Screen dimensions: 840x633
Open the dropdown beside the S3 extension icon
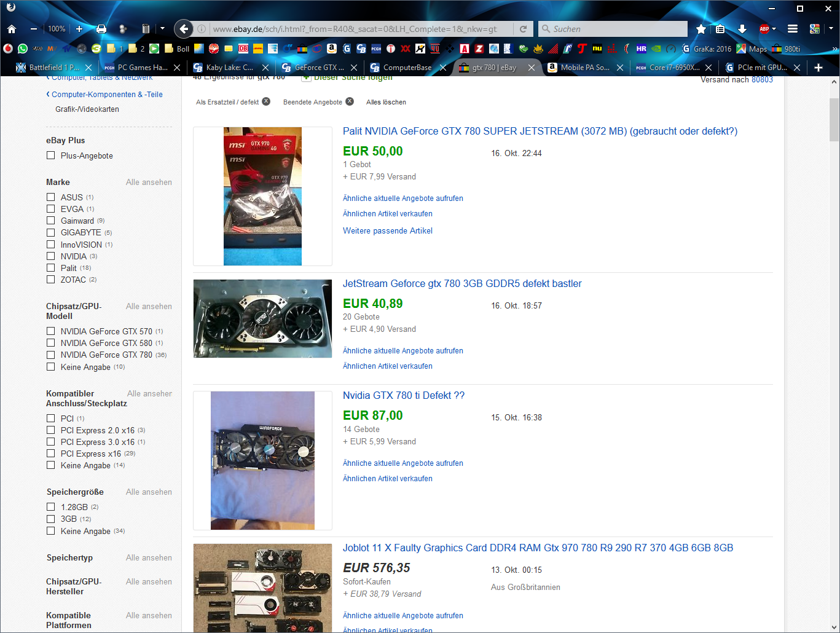click(830, 29)
